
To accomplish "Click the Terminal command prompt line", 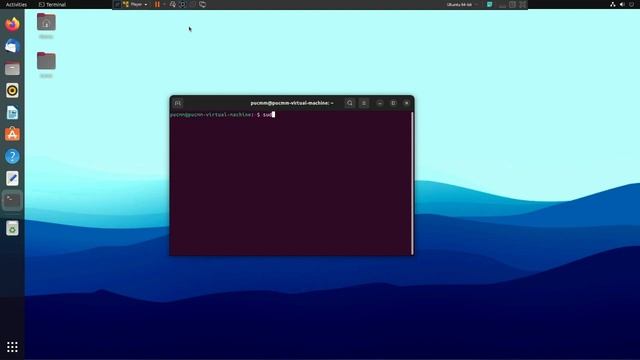I will click(x=222, y=115).
